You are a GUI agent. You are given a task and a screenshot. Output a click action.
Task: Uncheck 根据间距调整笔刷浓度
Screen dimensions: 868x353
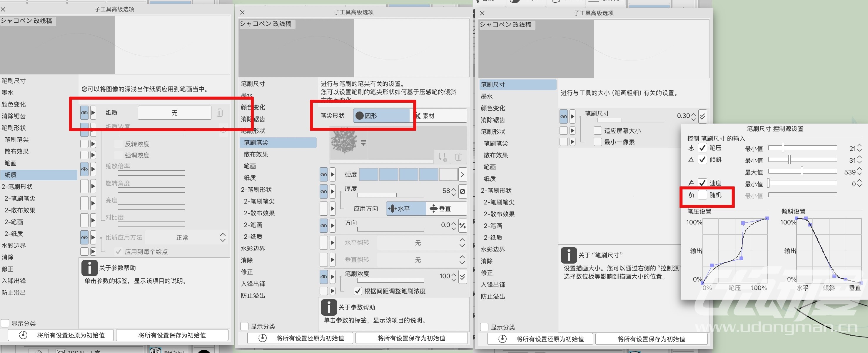[x=358, y=291]
